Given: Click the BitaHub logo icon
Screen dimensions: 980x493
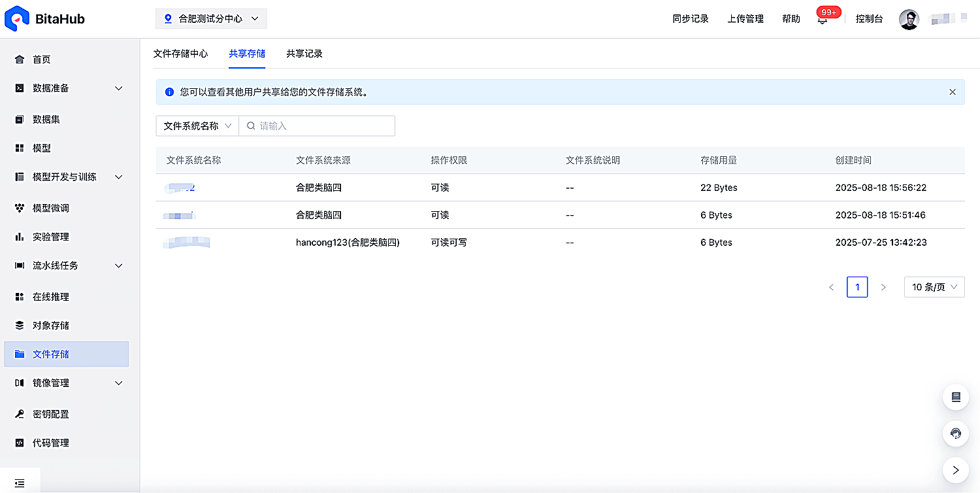Looking at the screenshot, I should point(16,18).
